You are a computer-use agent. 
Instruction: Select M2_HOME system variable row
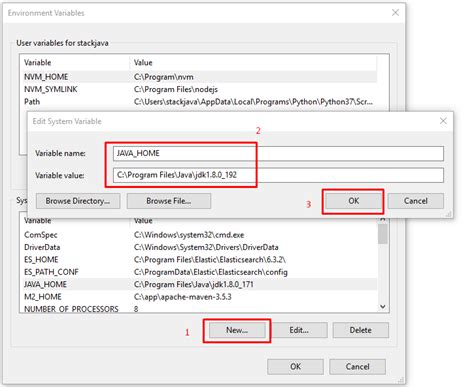coord(200,297)
